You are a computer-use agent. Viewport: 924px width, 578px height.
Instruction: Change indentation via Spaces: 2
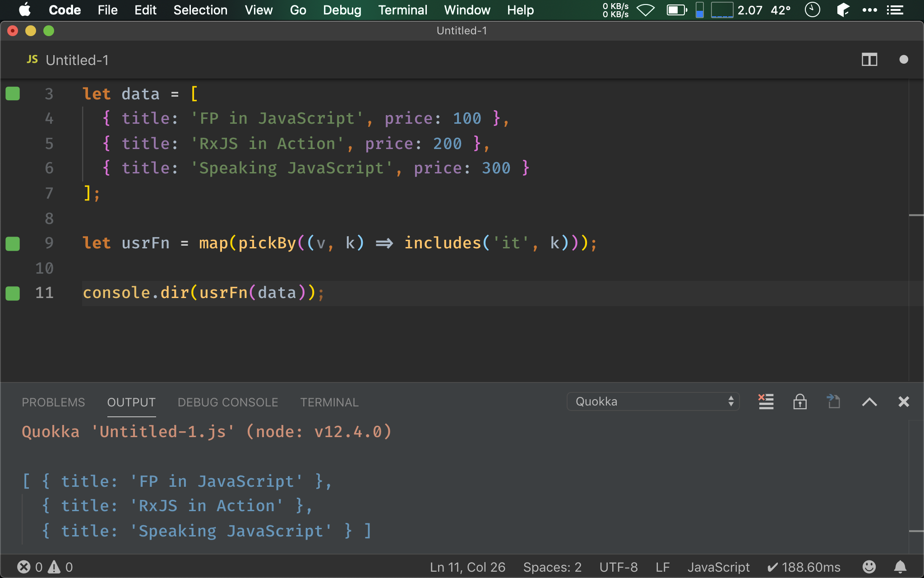pyautogui.click(x=552, y=567)
